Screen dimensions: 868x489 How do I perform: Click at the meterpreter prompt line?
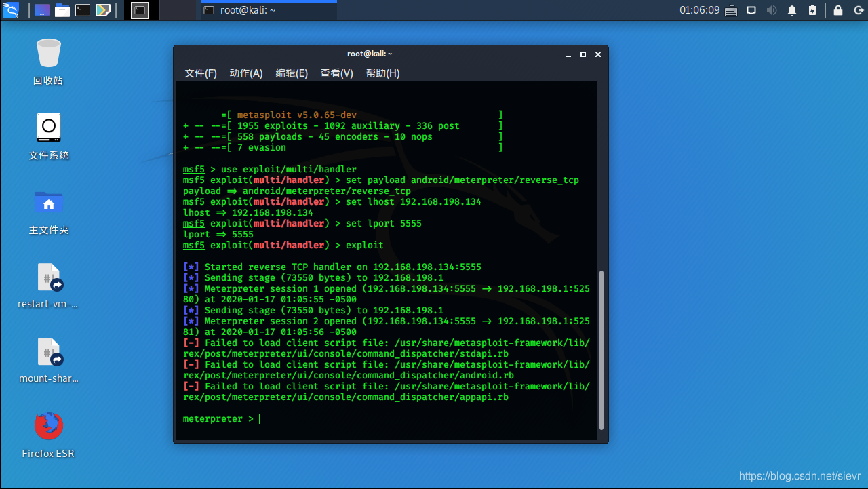221,419
